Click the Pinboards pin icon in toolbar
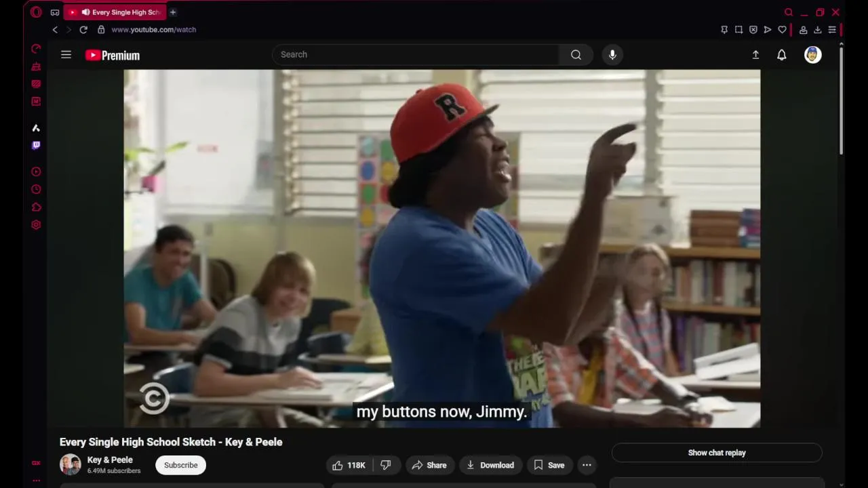 click(724, 30)
